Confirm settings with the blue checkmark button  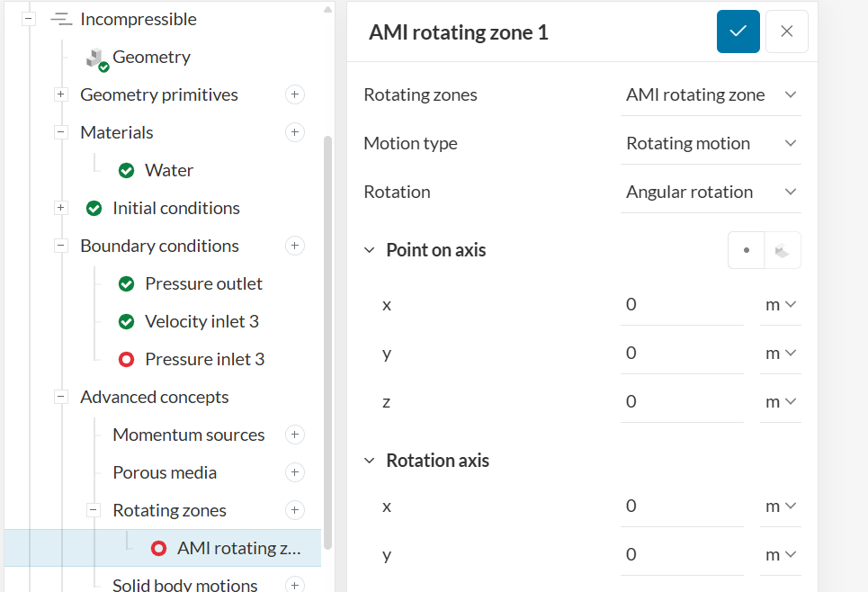point(738,31)
